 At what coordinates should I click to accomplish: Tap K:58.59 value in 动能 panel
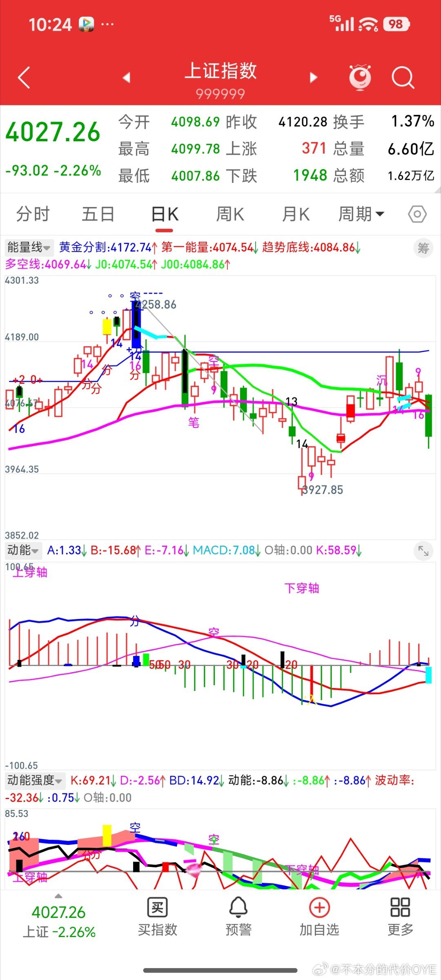pyautogui.click(x=339, y=550)
